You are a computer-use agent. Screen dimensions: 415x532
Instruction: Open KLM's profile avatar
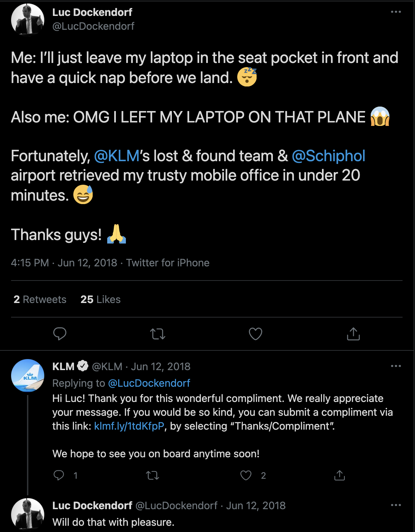click(x=28, y=375)
